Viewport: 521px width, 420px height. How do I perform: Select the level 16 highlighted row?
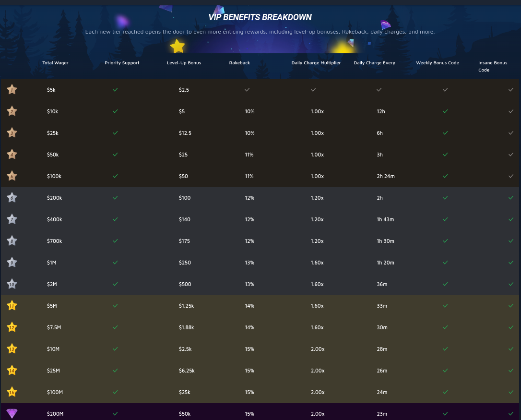tap(260, 413)
